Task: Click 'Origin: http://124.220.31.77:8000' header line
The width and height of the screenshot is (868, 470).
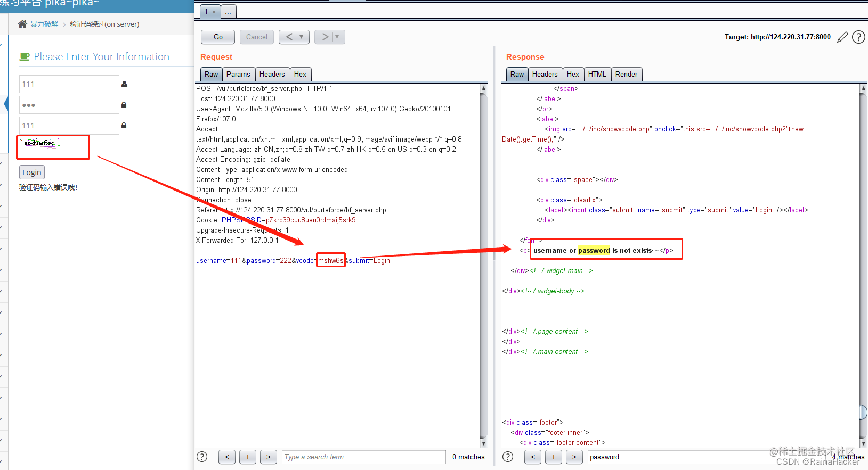Action: tap(247, 189)
